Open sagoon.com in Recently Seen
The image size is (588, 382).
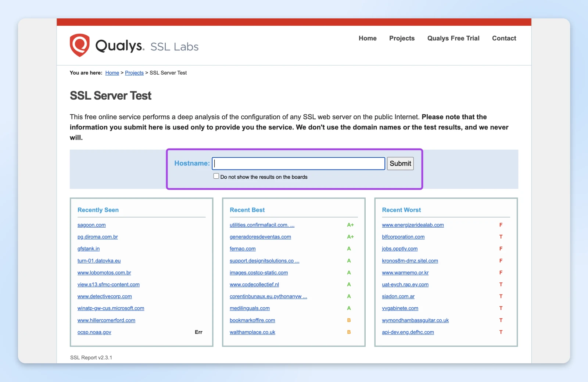pyautogui.click(x=92, y=225)
